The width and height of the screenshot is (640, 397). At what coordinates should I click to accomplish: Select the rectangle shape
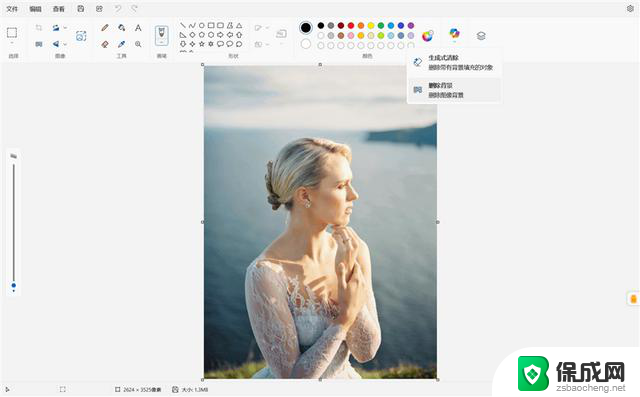click(x=211, y=25)
